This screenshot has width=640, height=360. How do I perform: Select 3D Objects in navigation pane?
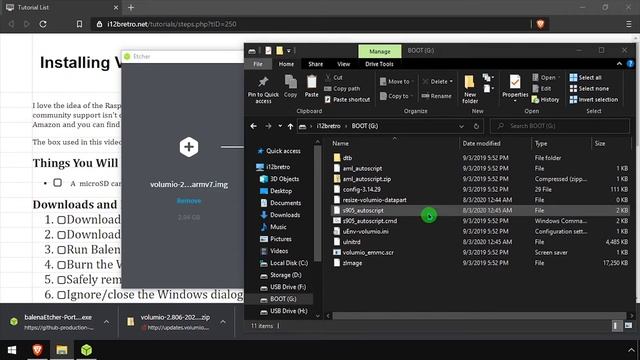[284, 179]
